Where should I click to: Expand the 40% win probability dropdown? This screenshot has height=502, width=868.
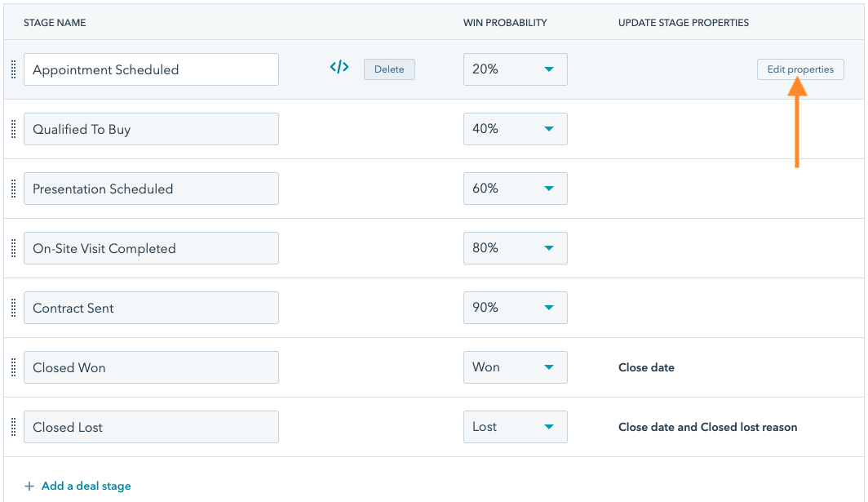[515, 129]
